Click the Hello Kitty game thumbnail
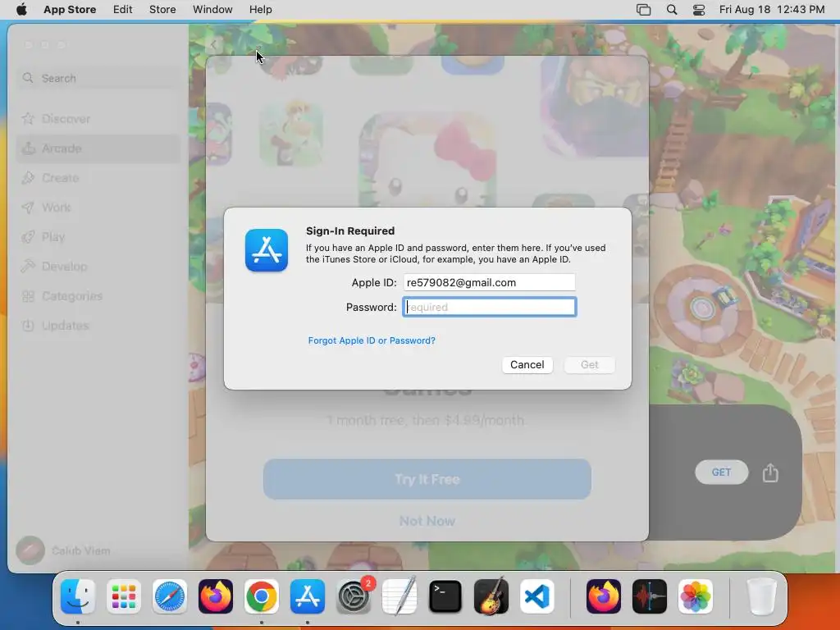Image resolution: width=840 pixels, height=630 pixels. click(x=427, y=160)
